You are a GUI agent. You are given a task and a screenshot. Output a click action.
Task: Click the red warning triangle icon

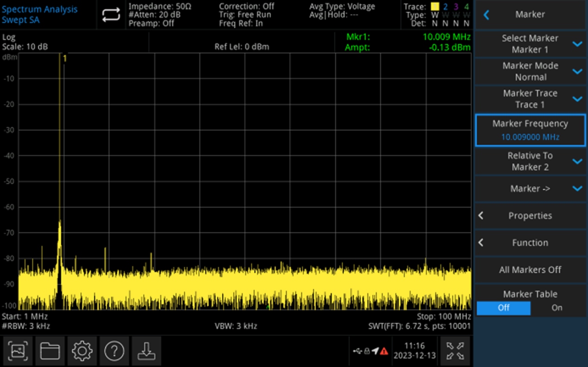tap(384, 351)
